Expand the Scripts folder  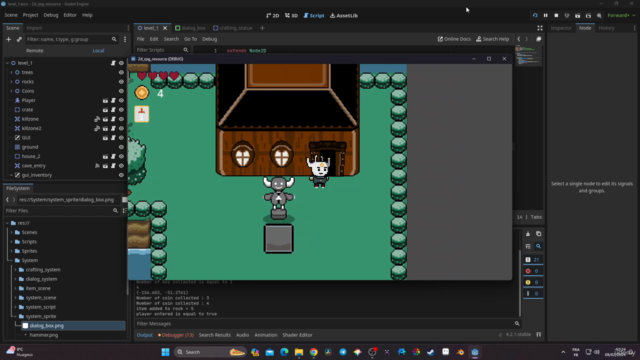tap(11, 242)
